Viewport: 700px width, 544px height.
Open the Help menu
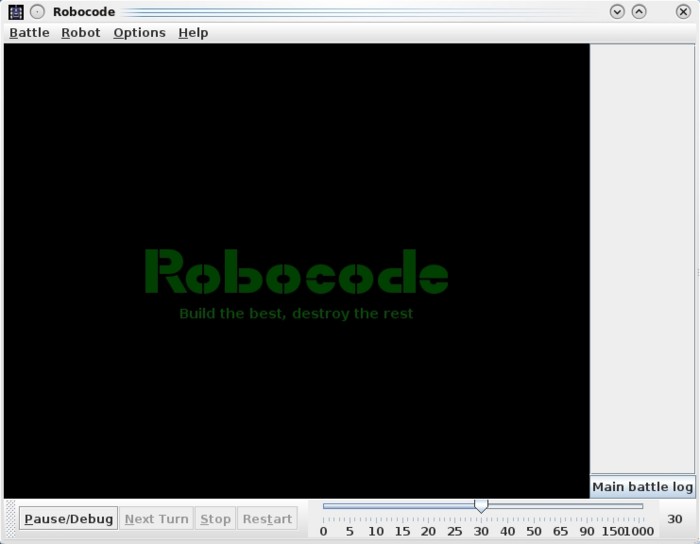(x=193, y=33)
